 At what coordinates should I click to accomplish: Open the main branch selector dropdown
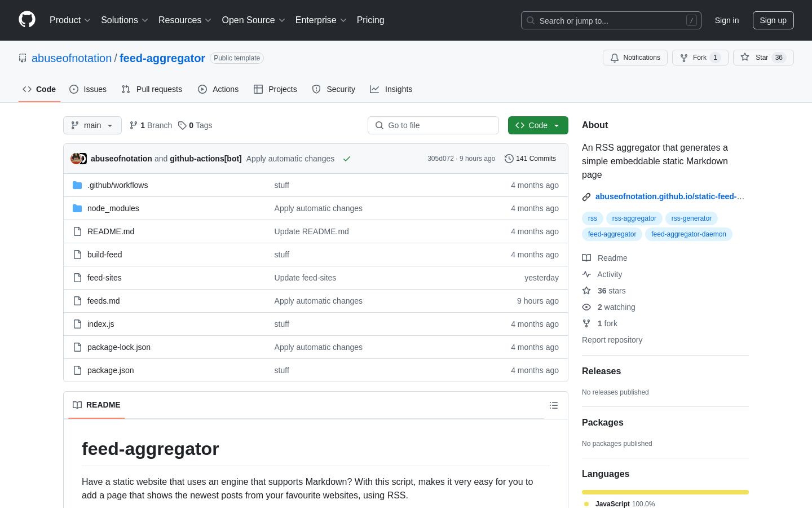92,125
